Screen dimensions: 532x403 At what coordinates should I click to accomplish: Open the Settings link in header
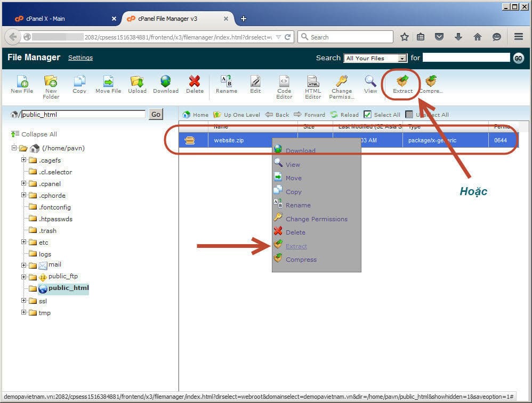[x=80, y=58]
